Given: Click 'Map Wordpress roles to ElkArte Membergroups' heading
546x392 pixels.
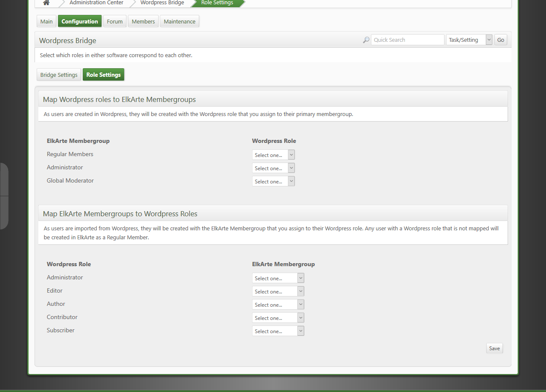Looking at the screenshot, I should pyautogui.click(x=119, y=99).
